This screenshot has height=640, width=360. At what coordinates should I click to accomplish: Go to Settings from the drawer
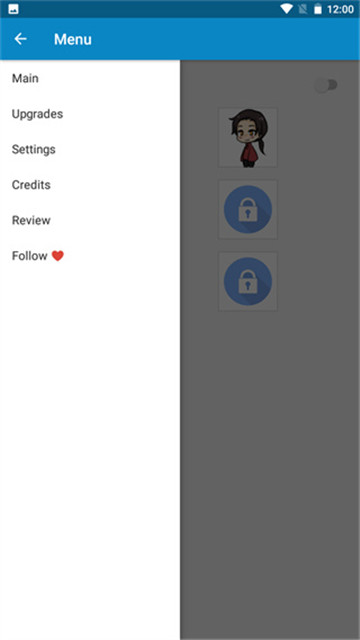point(90,149)
